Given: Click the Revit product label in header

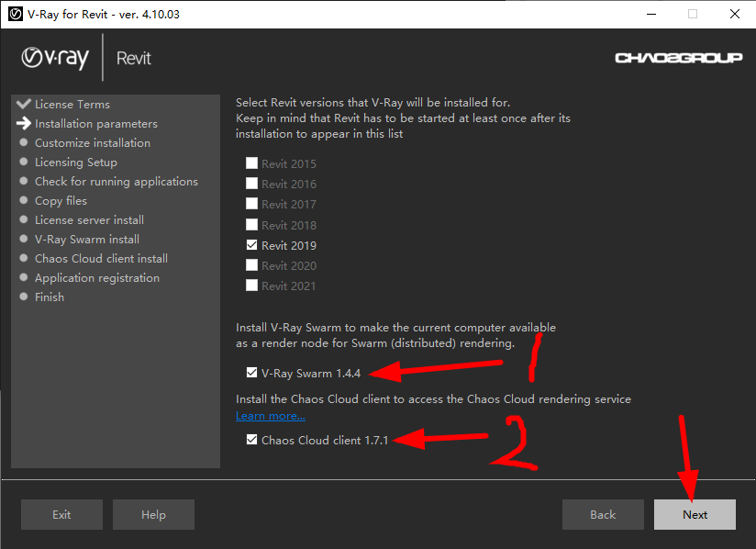Looking at the screenshot, I should tap(134, 59).
